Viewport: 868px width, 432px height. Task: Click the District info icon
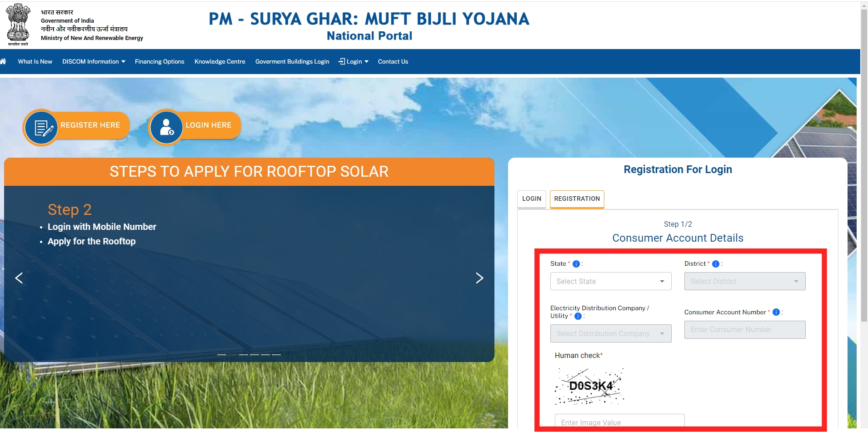[x=716, y=264]
